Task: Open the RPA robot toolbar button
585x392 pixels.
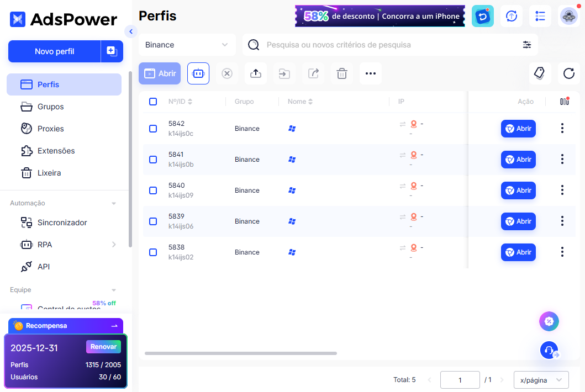Action: click(x=198, y=73)
